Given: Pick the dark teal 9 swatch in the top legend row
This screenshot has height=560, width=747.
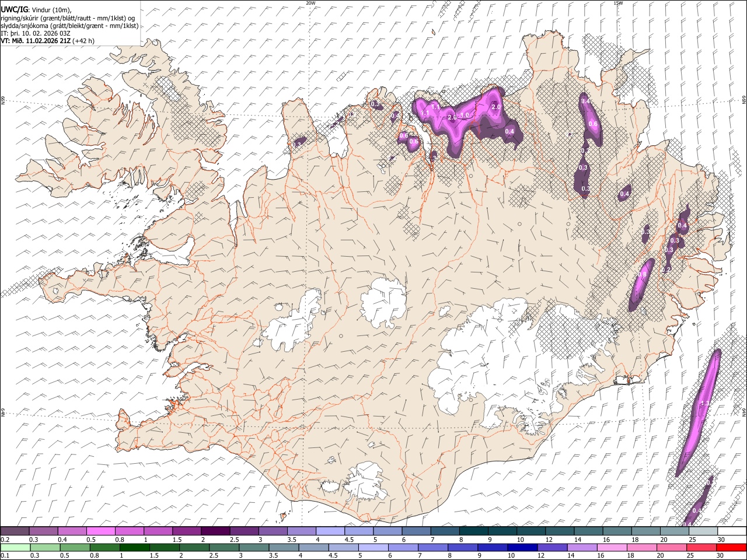Looking at the screenshot, I should [x=473, y=531].
